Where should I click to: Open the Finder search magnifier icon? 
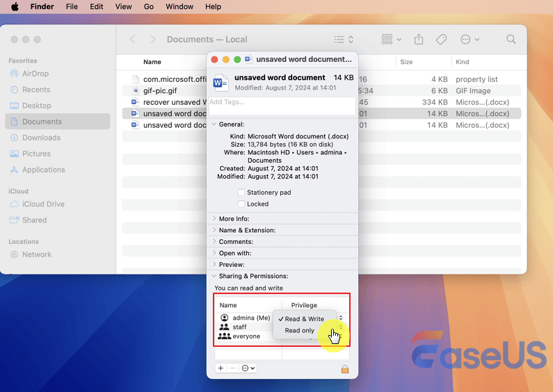511,40
